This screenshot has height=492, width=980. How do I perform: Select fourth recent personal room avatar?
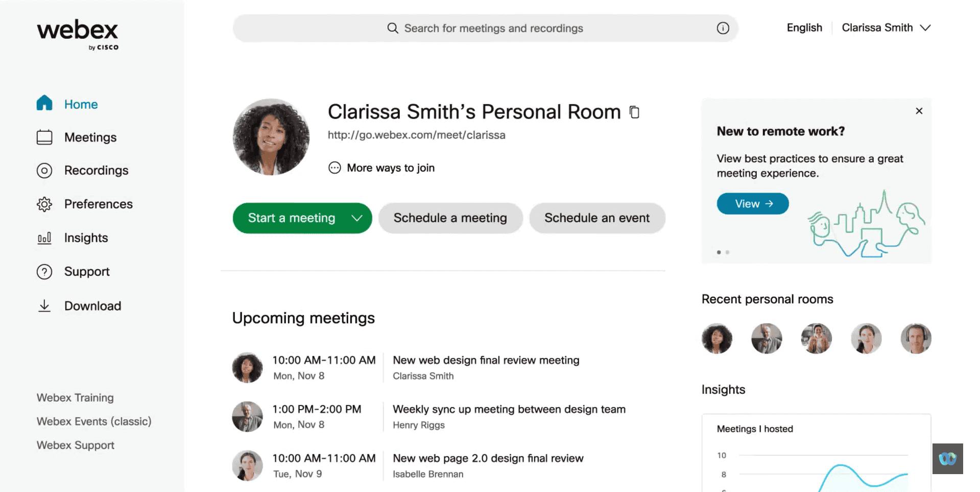(x=866, y=338)
